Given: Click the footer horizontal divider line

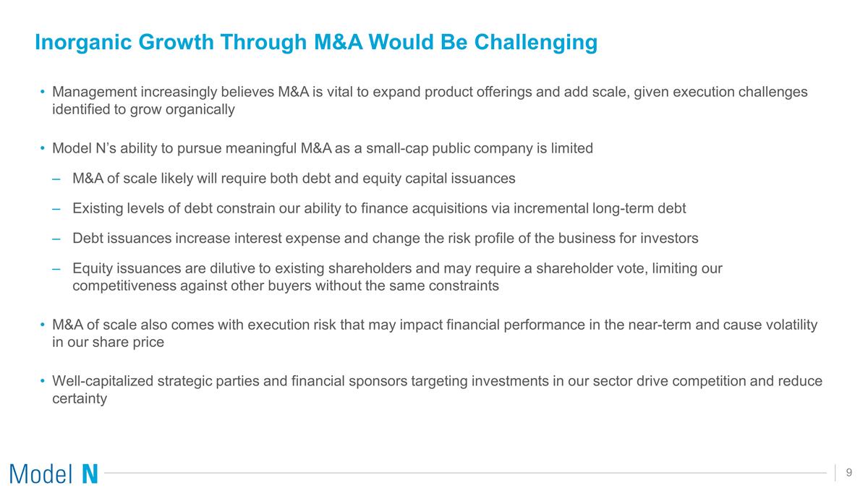Looking at the screenshot, I should (463, 474).
